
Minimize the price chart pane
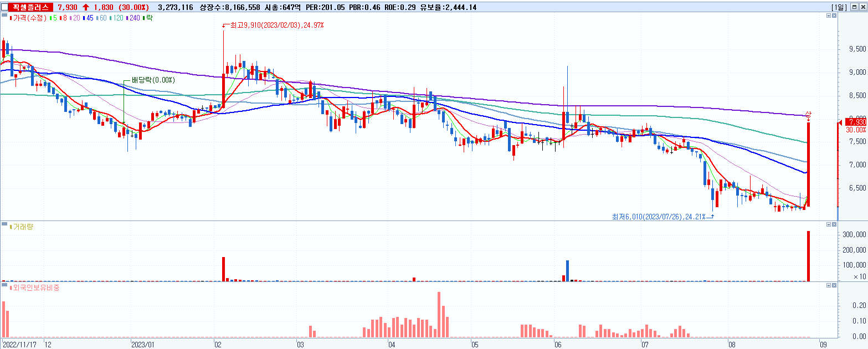click(x=828, y=16)
